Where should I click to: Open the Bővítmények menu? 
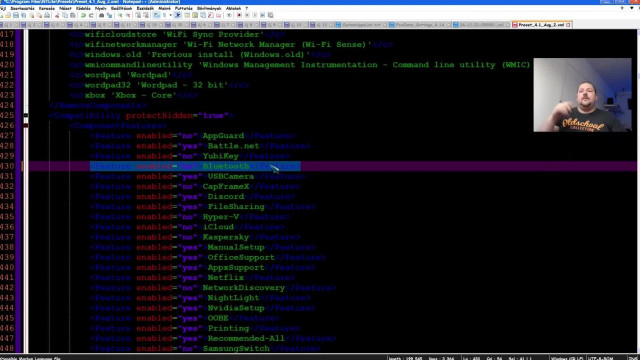pos(209,8)
